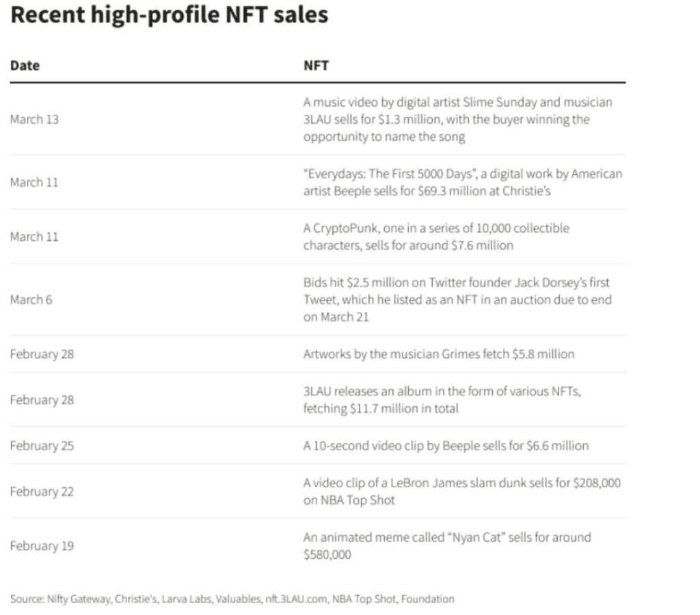Click the Slime Sunday music video description

[457, 120]
